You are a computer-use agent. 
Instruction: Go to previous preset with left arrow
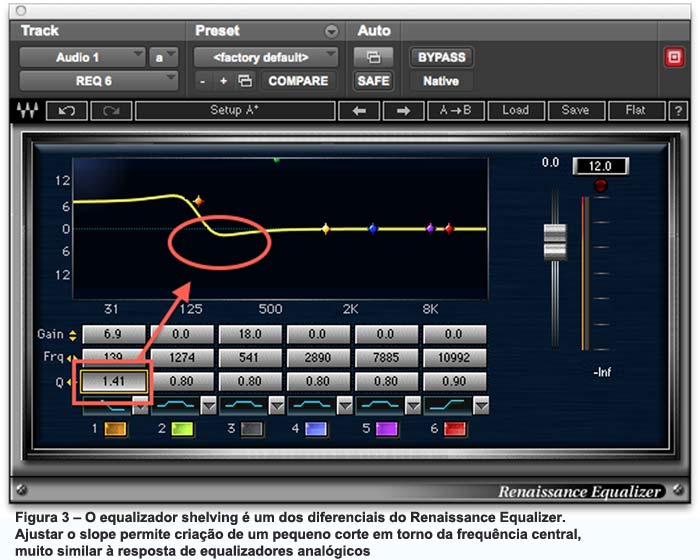tap(359, 110)
